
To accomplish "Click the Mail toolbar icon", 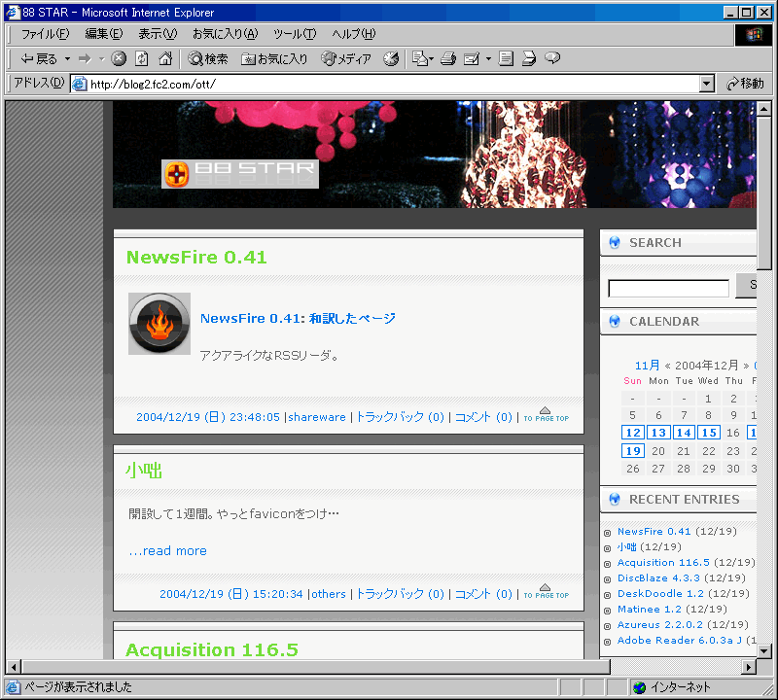I will tap(422, 59).
